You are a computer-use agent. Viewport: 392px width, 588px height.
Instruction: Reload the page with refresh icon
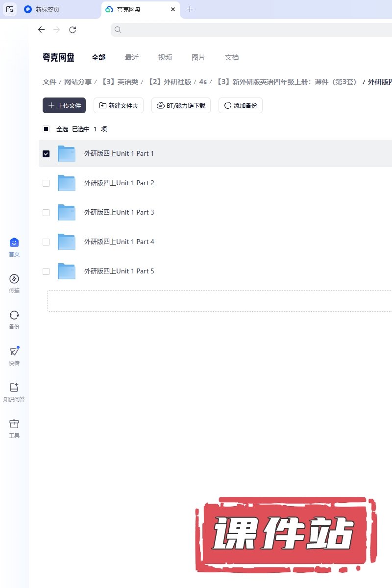[73, 30]
